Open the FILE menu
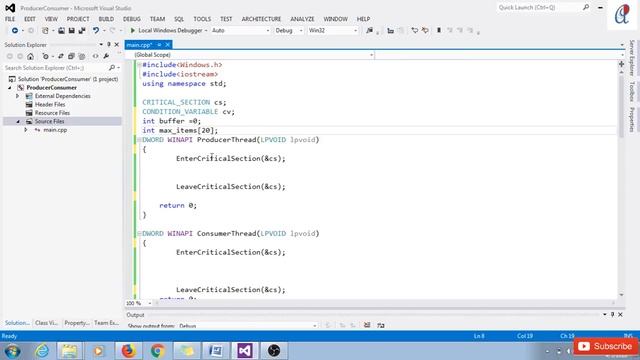 point(10,19)
